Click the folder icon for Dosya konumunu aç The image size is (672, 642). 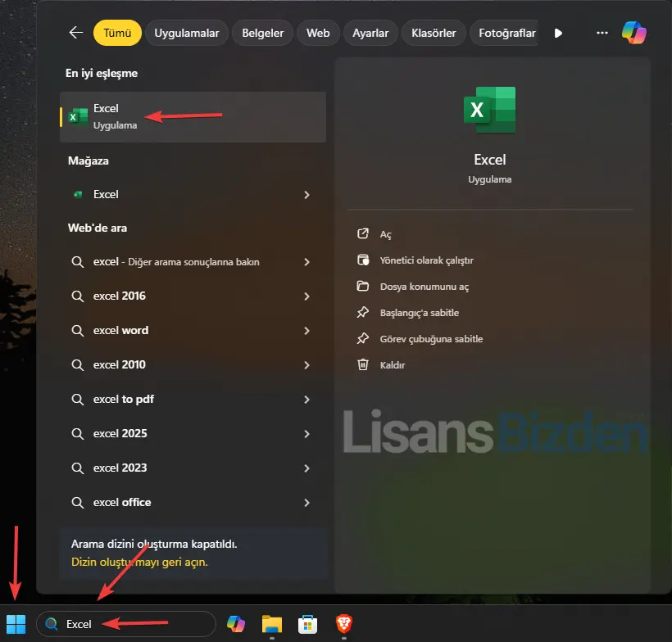(363, 286)
